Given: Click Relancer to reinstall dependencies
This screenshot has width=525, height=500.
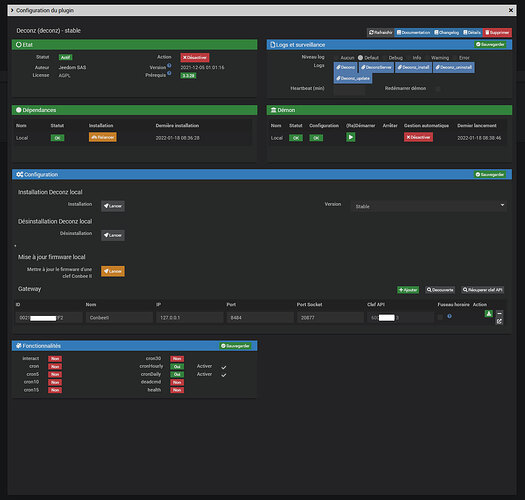Looking at the screenshot, I should click(x=103, y=137).
